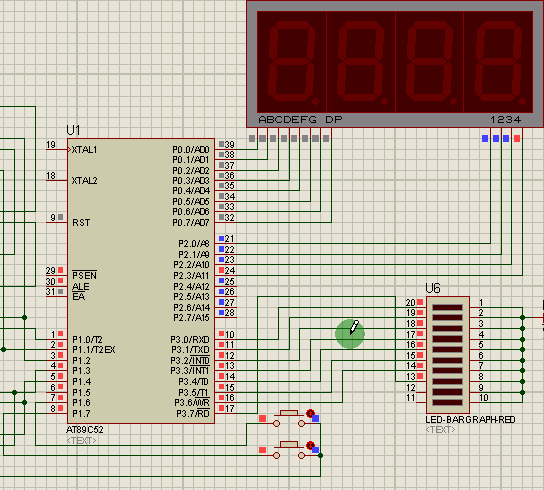Screen dimensions: 544x490
Task: Click the red state marker at pin 24
Action: pos(221,270)
